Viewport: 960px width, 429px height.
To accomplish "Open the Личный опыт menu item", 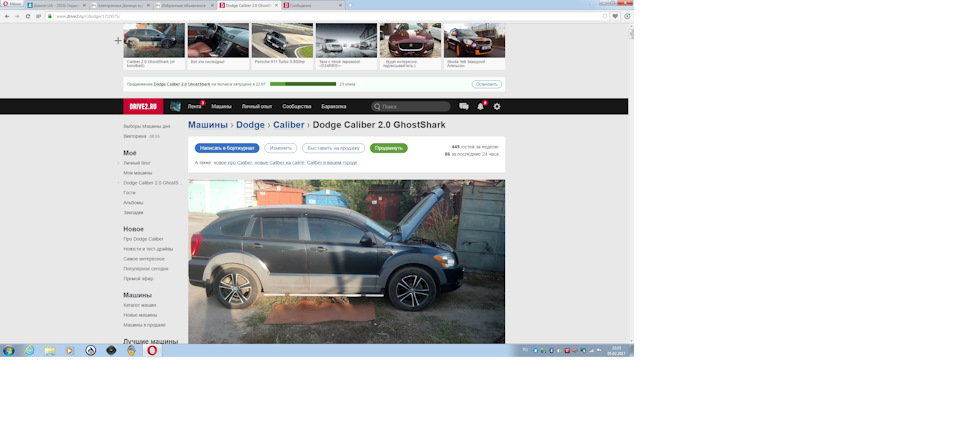I will point(257,106).
